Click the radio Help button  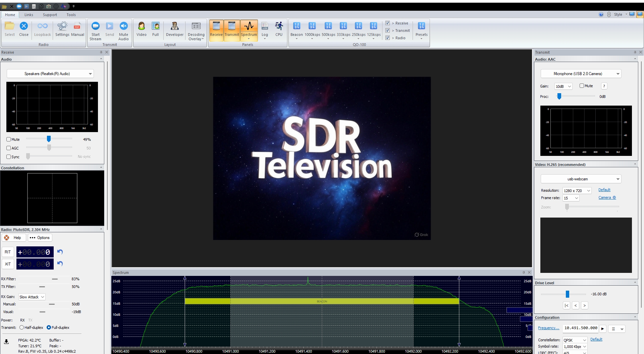tap(13, 238)
